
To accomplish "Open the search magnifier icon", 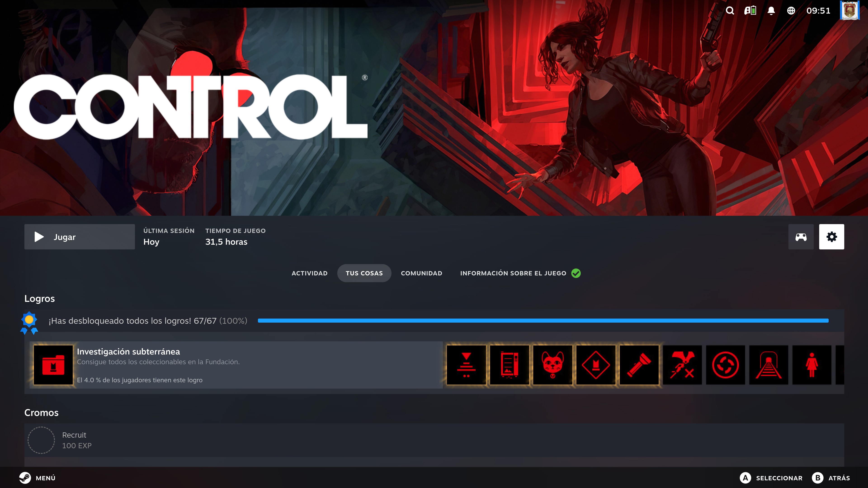I will click(730, 11).
